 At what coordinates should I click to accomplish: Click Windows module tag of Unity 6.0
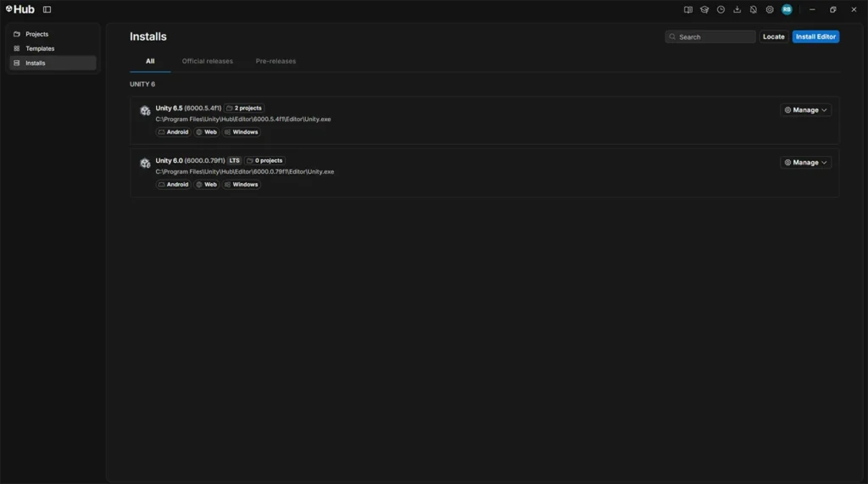tap(242, 185)
